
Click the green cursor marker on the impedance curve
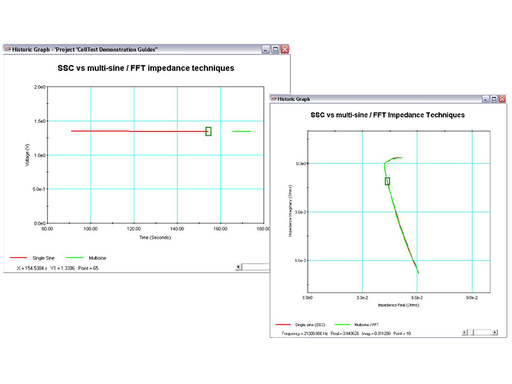[387, 181]
